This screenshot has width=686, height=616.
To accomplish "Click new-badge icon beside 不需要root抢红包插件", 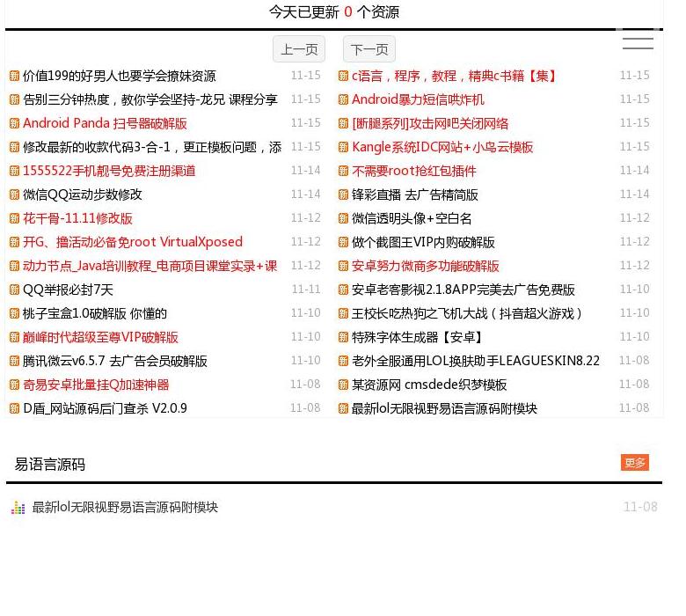I will 343,171.
